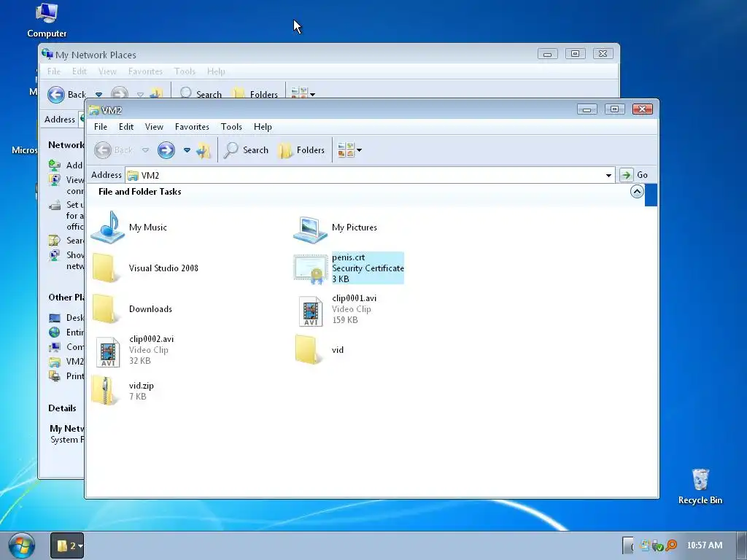Open File menu in My Network Places

click(54, 71)
